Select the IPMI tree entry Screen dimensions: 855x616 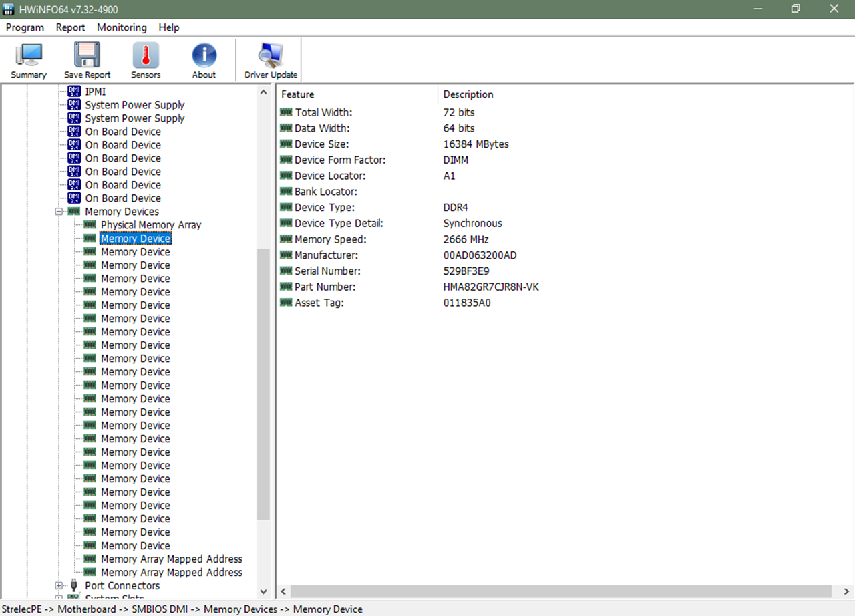pos(96,92)
